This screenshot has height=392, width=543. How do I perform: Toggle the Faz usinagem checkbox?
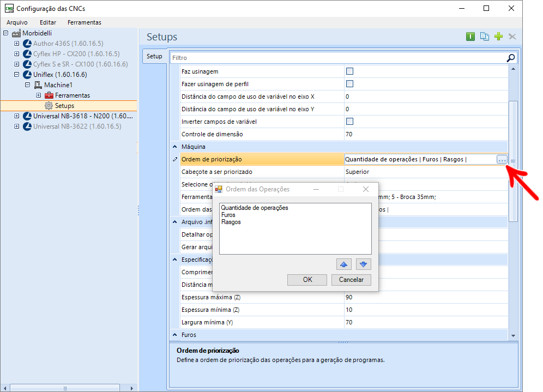coord(350,71)
